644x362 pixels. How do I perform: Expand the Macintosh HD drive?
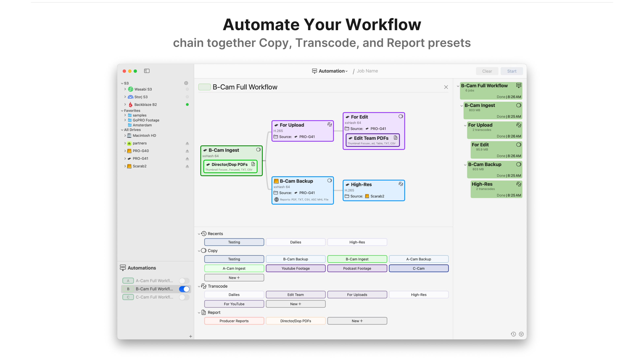(125, 135)
